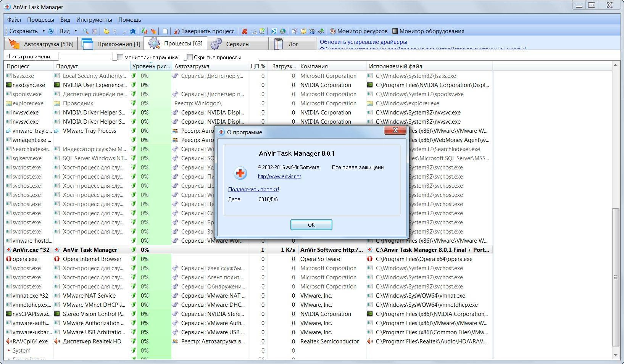Click the blank page icon in toolbar
The height and width of the screenshot is (364, 624).
[165, 31]
